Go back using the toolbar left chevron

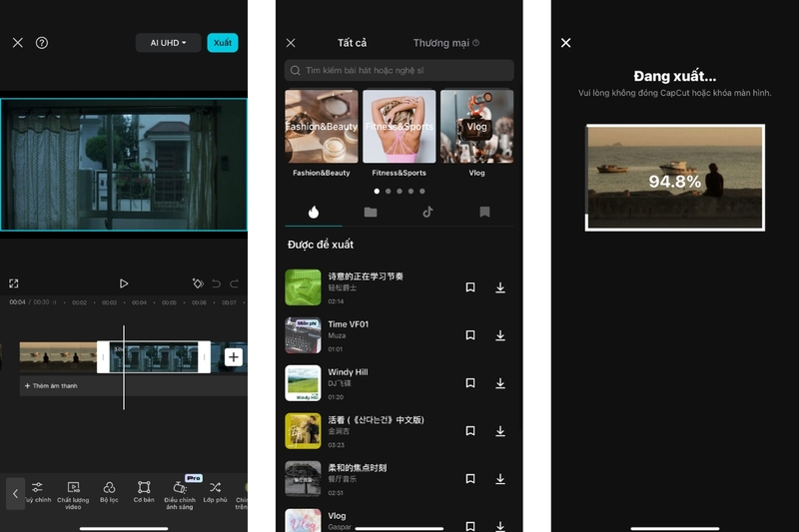tap(15, 493)
